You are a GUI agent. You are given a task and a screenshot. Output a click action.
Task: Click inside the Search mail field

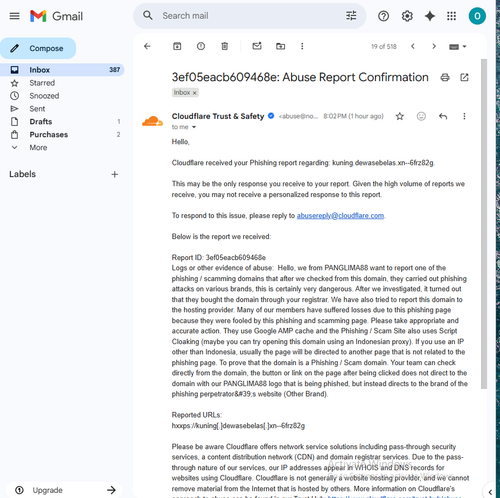[x=250, y=16]
